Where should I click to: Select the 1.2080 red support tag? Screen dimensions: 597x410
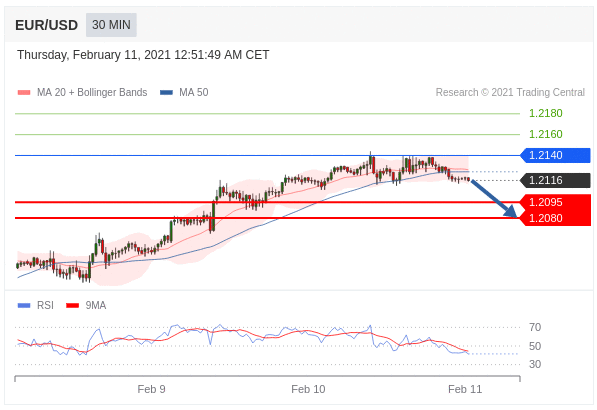pos(555,218)
